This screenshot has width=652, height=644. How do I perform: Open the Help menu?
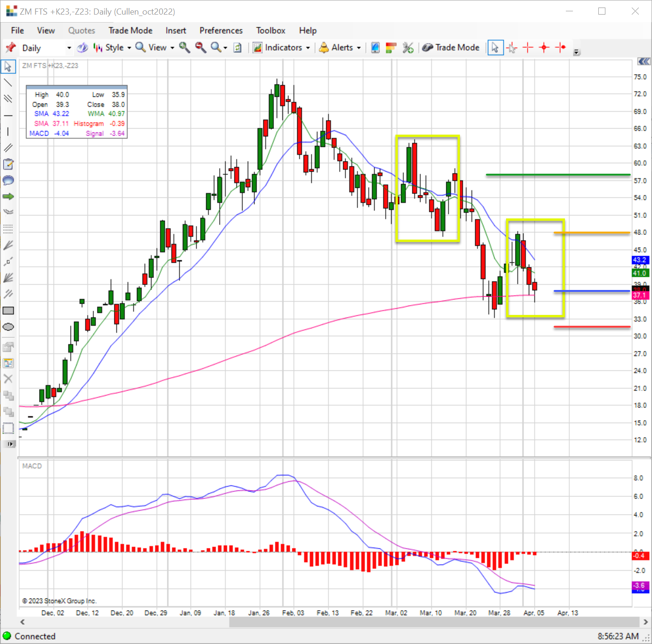308,31
